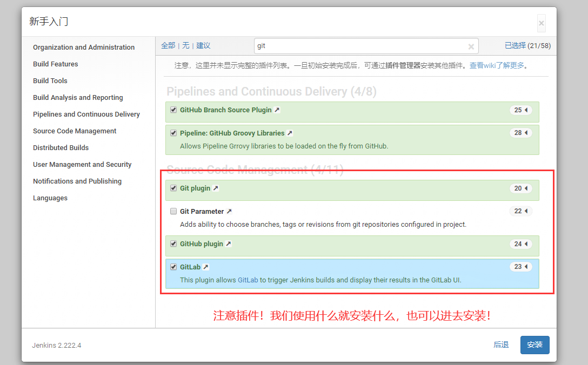Select the Pipeline: GitHub Groovy Libraries name
The width and height of the screenshot is (588, 365).
click(232, 133)
